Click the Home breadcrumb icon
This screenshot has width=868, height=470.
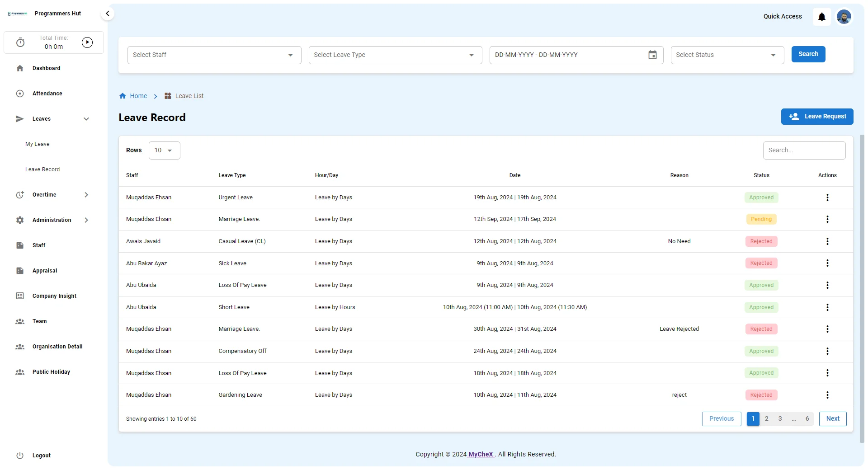[x=123, y=96]
